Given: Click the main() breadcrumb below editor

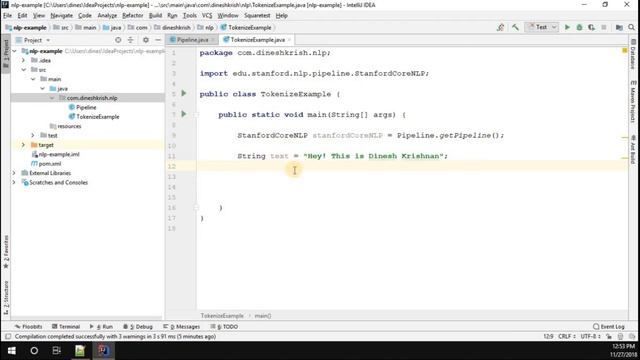Looking at the screenshot, I should coord(263,316).
